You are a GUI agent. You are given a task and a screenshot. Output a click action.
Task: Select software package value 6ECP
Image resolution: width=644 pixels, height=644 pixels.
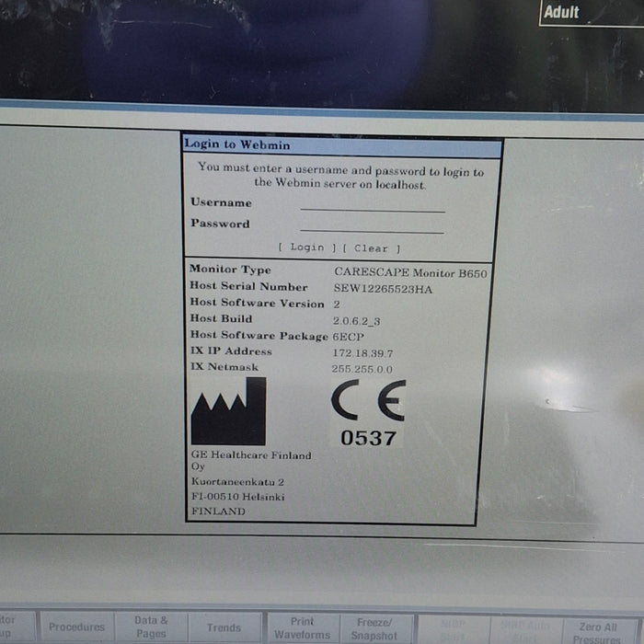[x=349, y=337]
